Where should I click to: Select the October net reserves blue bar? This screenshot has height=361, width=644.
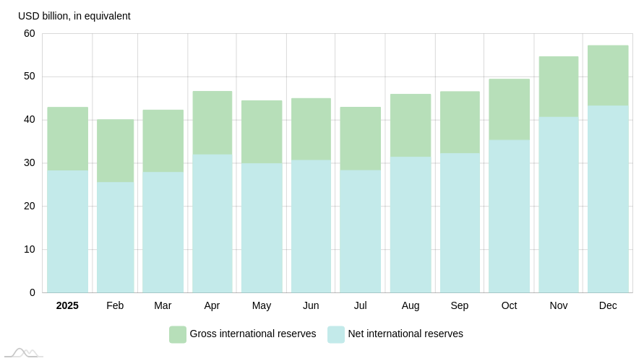point(509,216)
